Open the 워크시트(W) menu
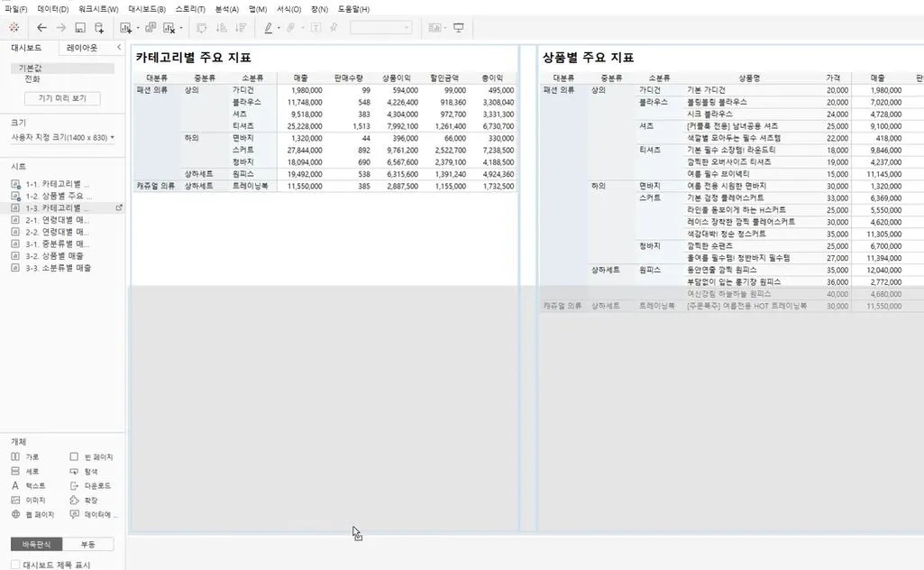 98,9
